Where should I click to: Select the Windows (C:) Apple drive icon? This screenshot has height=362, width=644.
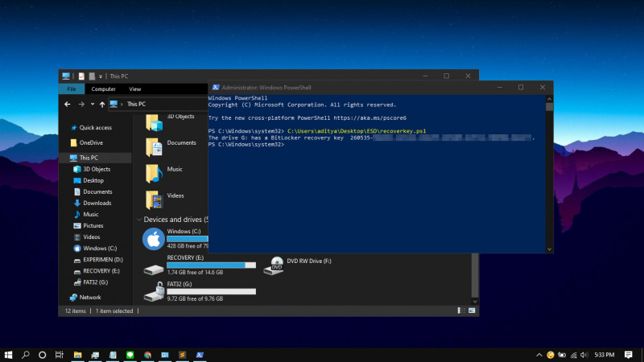154,239
